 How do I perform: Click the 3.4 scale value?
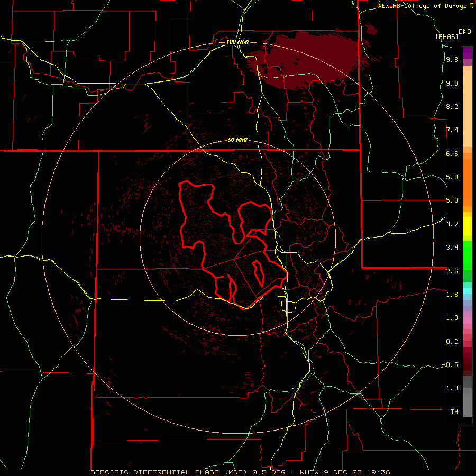pyautogui.click(x=452, y=248)
